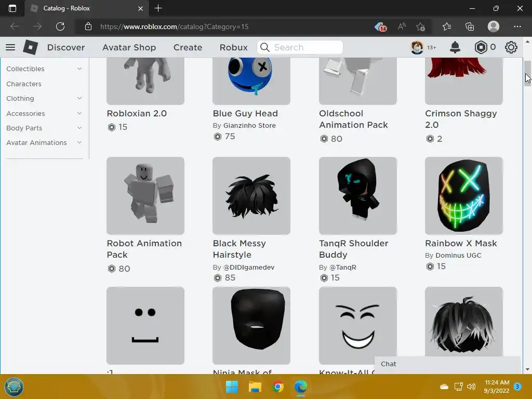Open Black Messy Hairstyle title link
Viewport: 532px width, 399px height.
click(239, 249)
